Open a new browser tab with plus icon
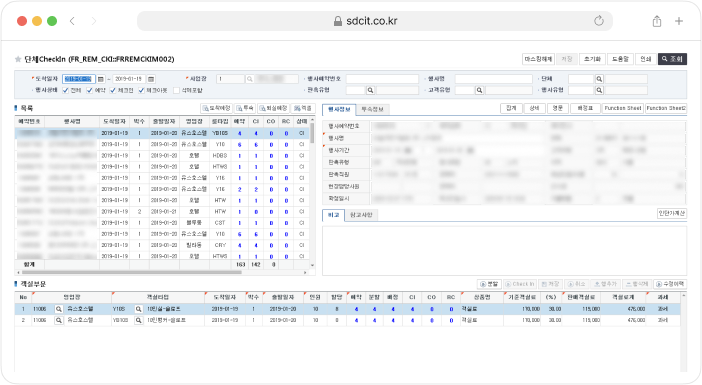Viewport: 702px width, 385px height. pyautogui.click(x=679, y=21)
